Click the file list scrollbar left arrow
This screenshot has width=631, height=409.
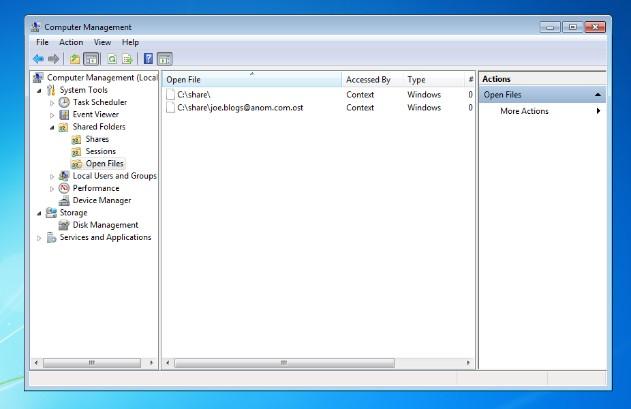click(x=167, y=363)
